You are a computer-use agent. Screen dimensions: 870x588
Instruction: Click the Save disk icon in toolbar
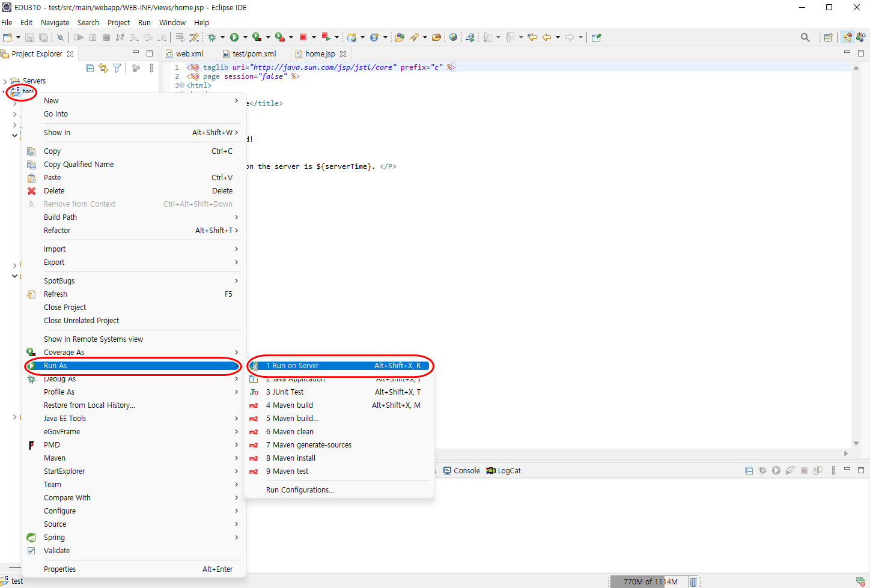click(29, 37)
